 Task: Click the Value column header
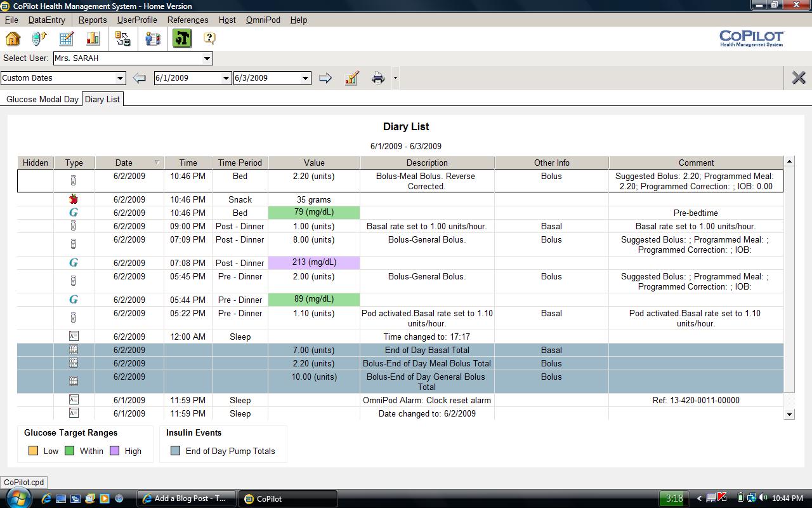pyautogui.click(x=314, y=163)
